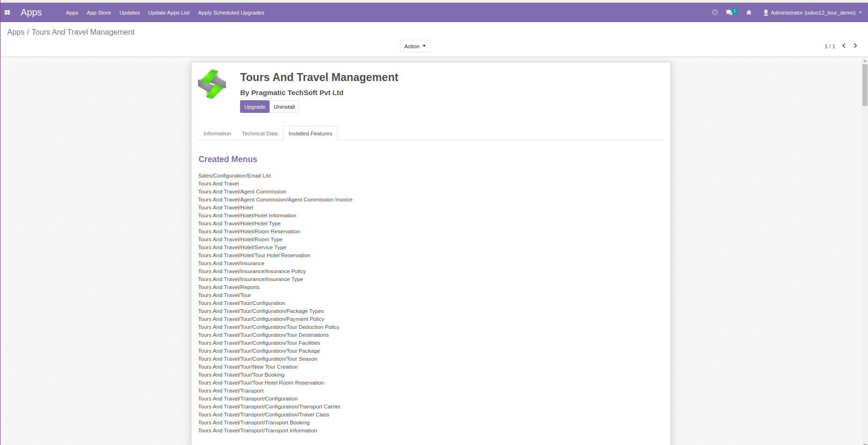Open the main apps grid menu icon

click(x=7, y=13)
